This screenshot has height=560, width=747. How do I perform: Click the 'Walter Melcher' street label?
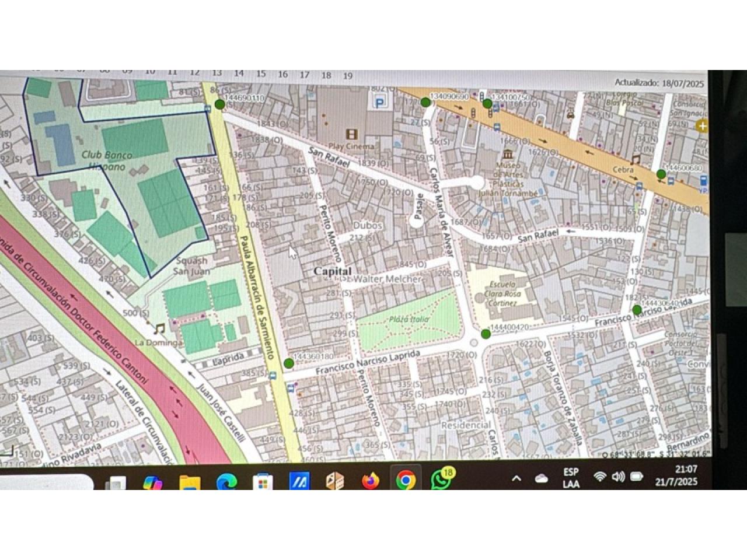coord(388,279)
